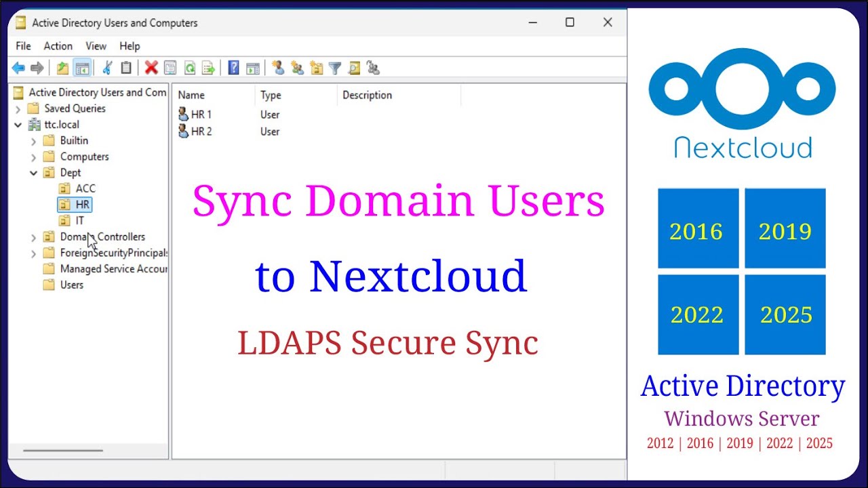
Task: Expand the ForeignSecurityPrincipals node
Action: click(34, 253)
